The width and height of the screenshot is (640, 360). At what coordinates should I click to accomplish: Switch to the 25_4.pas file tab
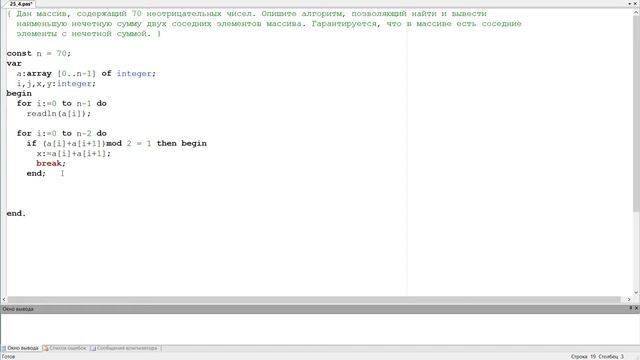tap(21, 4)
